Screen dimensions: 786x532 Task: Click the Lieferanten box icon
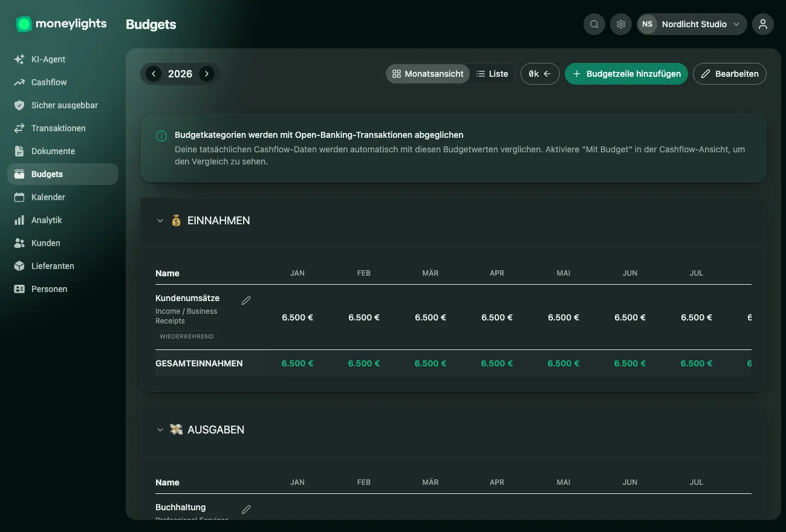click(x=19, y=266)
